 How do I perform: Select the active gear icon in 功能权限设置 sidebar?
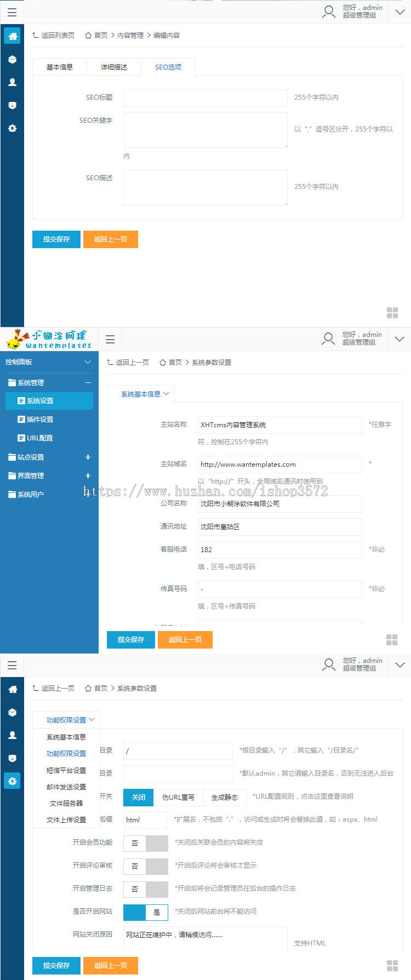click(12, 781)
